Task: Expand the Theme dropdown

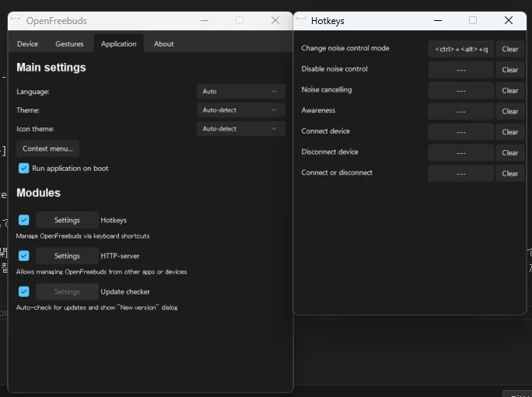Action: [240, 110]
